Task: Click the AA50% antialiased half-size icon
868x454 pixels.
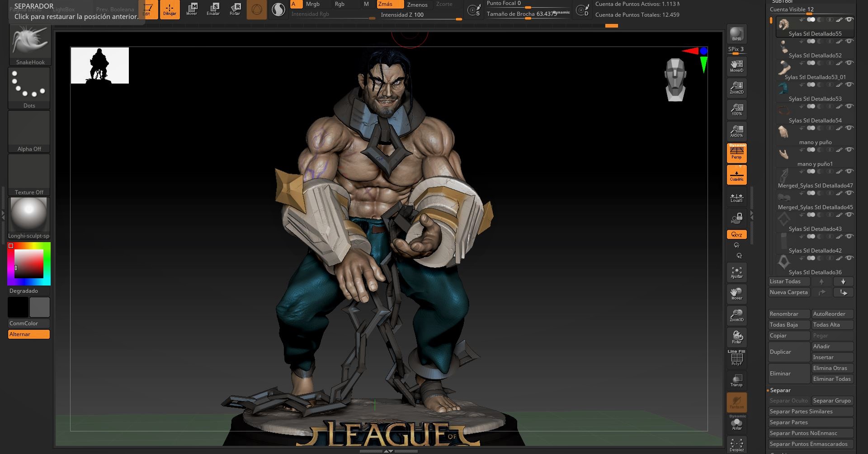Action: pyautogui.click(x=736, y=131)
